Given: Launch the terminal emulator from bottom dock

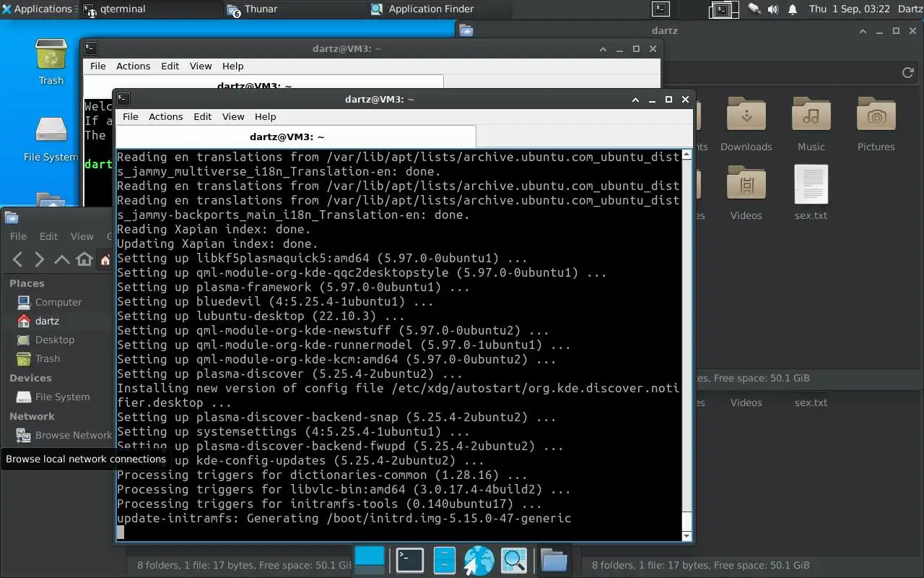Looking at the screenshot, I should point(410,560).
